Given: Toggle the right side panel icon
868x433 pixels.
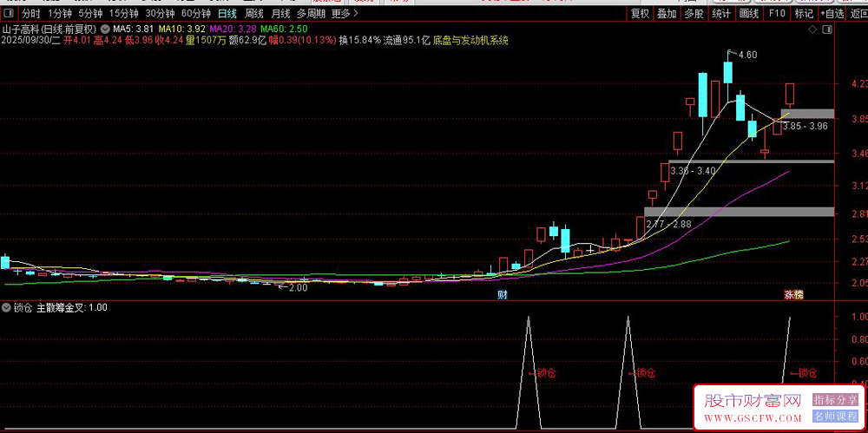Looking at the screenshot, I should pyautogui.click(x=827, y=29).
